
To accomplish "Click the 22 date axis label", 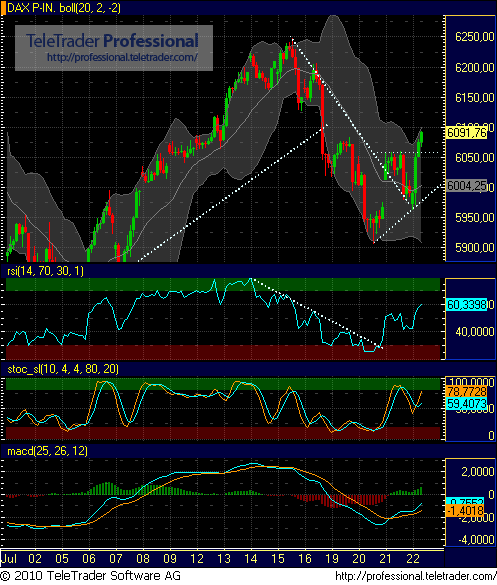I will (x=413, y=559).
